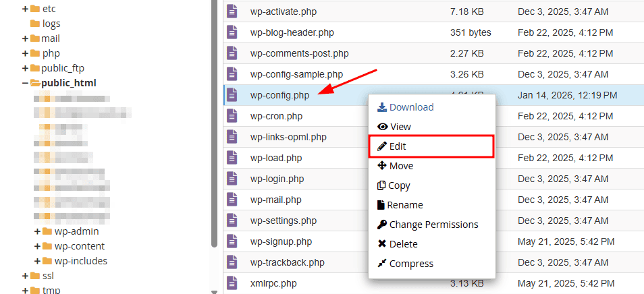
Task: Choose Change Permissions from the context menu
Action: [432, 225]
